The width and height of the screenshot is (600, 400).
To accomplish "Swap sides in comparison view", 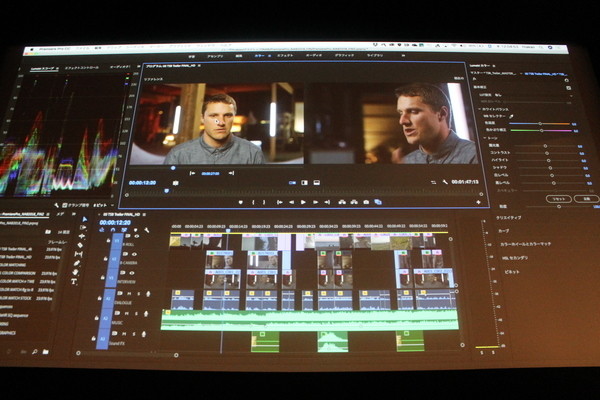I will (433, 182).
